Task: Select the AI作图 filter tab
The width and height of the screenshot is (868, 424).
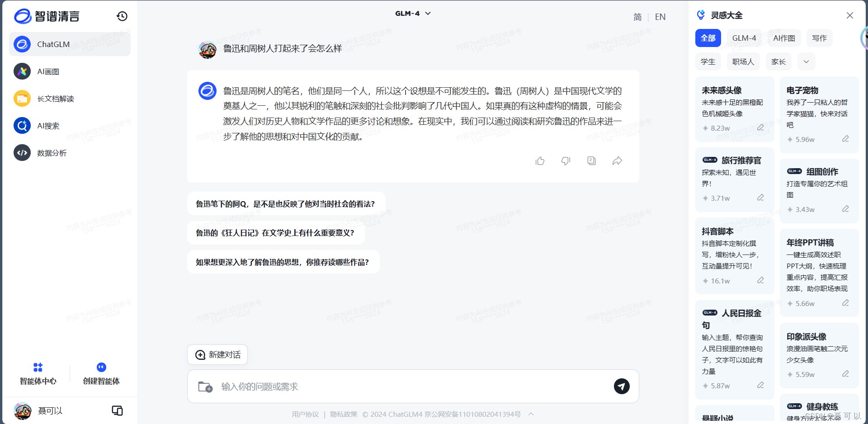Action: (784, 38)
